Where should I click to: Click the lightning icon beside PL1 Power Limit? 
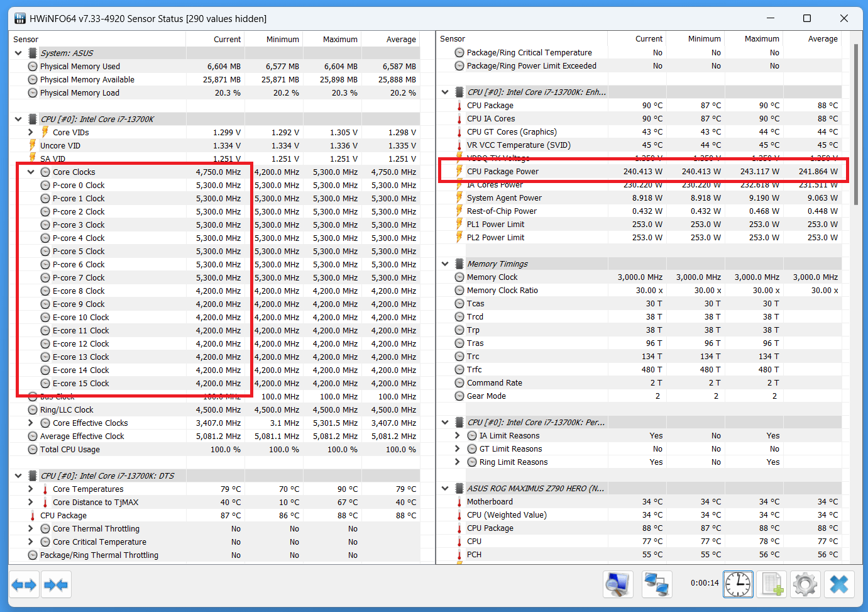(459, 225)
